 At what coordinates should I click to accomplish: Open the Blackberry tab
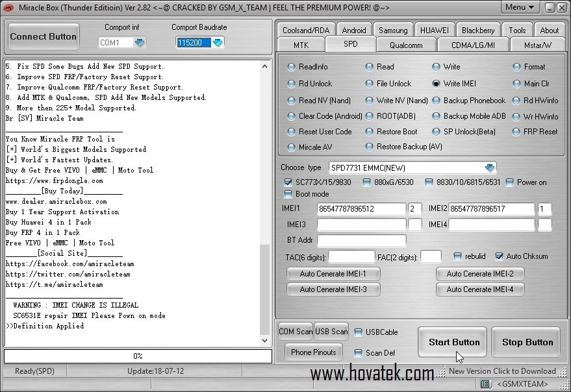point(478,31)
